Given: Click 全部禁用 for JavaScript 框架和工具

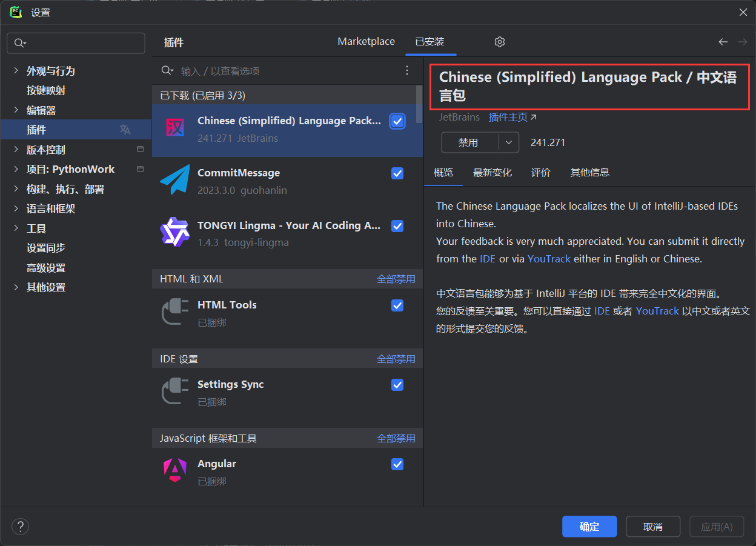Looking at the screenshot, I should tap(396, 439).
